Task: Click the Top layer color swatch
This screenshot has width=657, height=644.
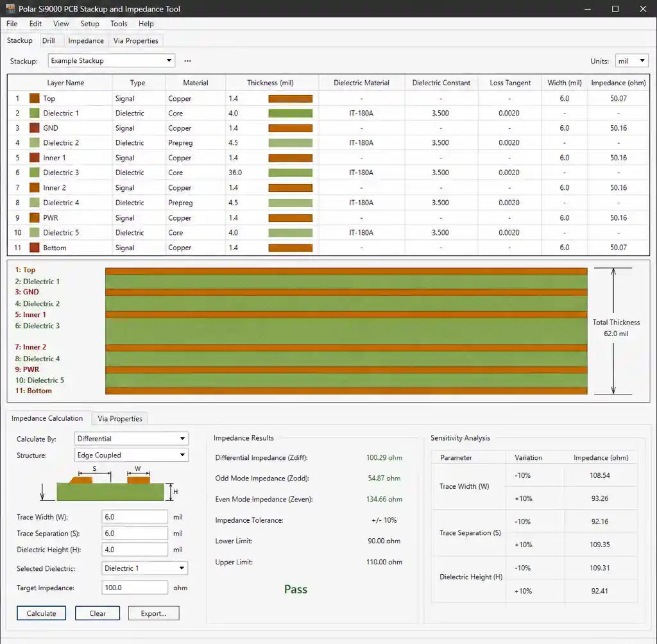Action: click(35, 99)
